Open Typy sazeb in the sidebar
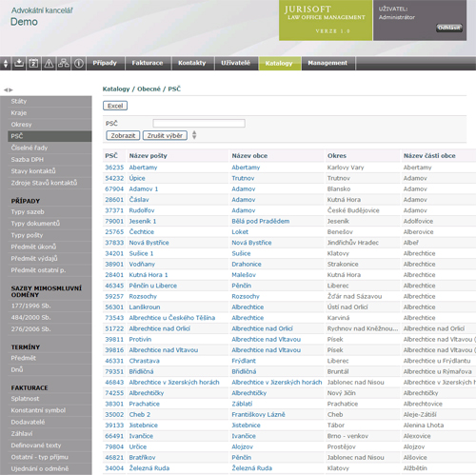Image resolution: width=476 pixels, height=475 pixels. [x=50, y=212]
